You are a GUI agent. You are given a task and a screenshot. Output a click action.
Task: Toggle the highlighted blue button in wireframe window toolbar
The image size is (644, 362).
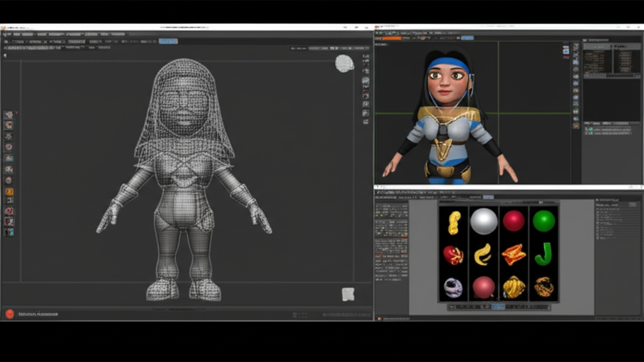click(x=168, y=41)
